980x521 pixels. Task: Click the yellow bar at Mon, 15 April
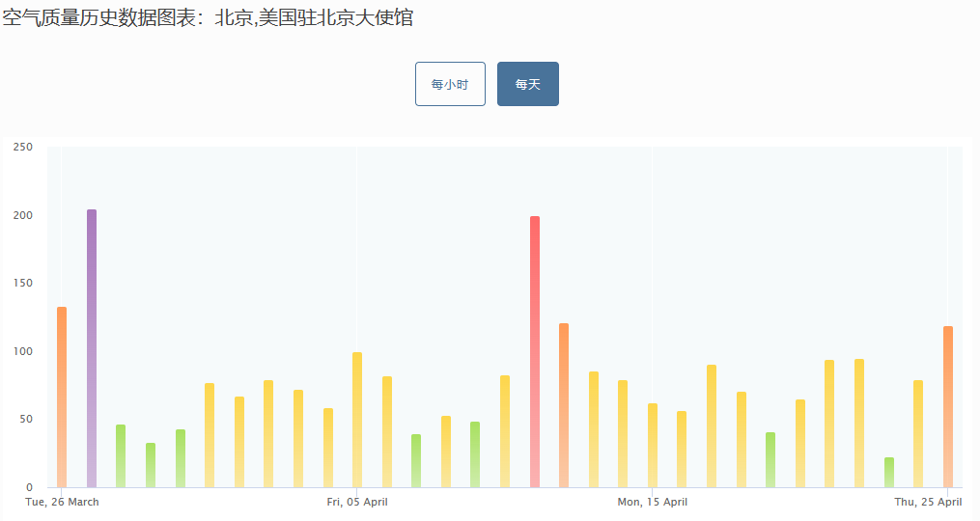tap(653, 446)
